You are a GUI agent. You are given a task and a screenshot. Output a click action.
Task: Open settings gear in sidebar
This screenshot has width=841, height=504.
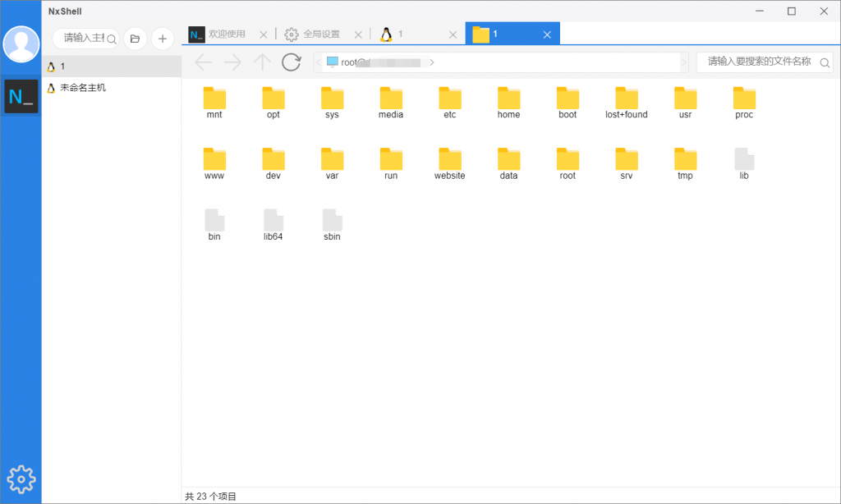click(x=21, y=479)
